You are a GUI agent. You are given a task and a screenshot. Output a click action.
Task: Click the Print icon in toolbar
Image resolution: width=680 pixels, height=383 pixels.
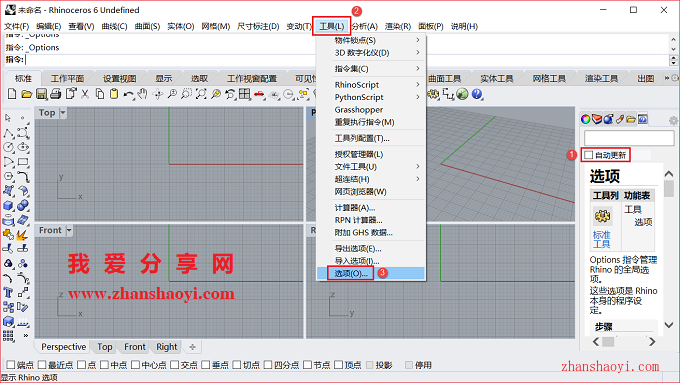[55, 94]
